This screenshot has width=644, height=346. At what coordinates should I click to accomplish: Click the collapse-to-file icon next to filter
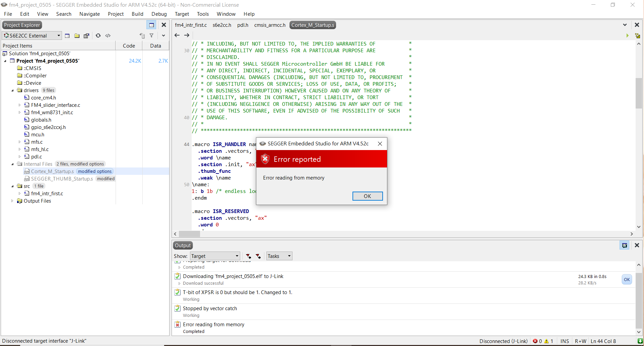point(142,36)
